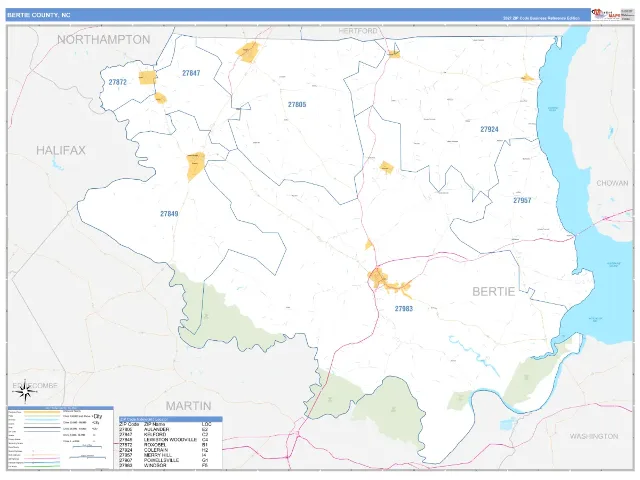Click the pink line swatch in legend
The width and height of the screenshot is (640, 480).
click(42, 459)
